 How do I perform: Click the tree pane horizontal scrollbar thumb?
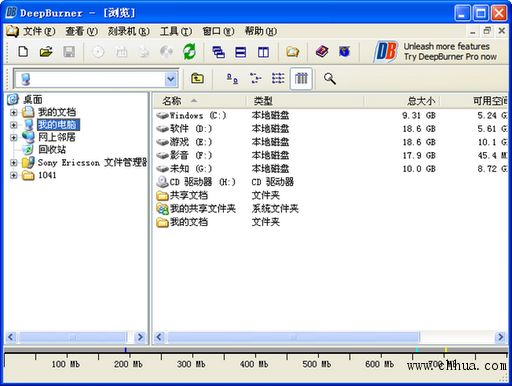tap(72, 337)
